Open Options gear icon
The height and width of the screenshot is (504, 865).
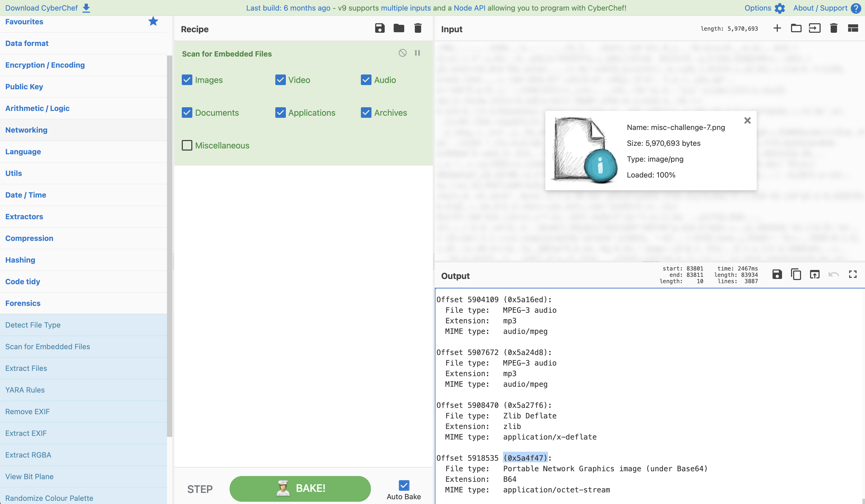[x=779, y=8]
